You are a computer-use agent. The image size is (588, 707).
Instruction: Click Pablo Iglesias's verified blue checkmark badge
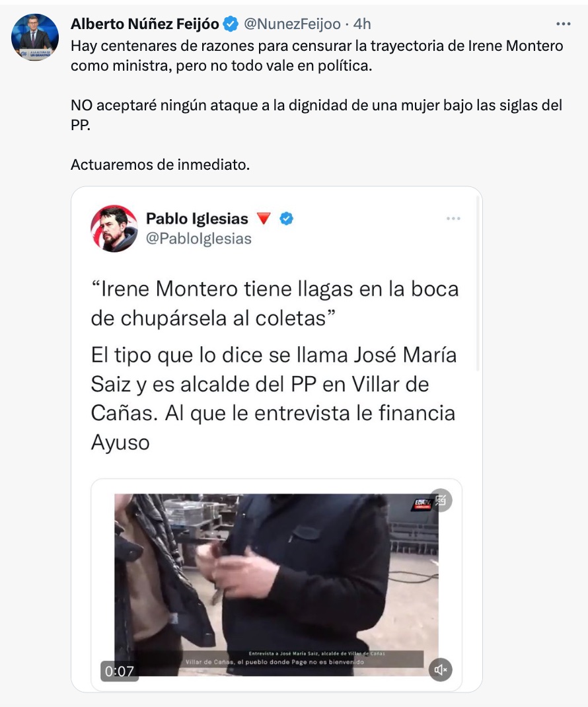pos(286,219)
